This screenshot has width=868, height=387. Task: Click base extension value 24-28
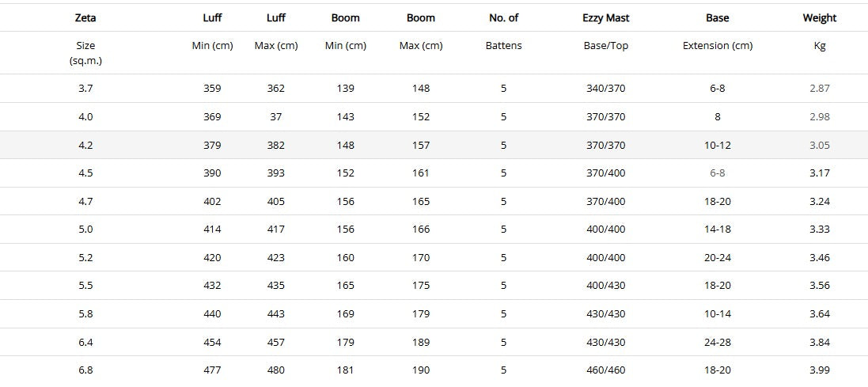pyautogui.click(x=717, y=342)
